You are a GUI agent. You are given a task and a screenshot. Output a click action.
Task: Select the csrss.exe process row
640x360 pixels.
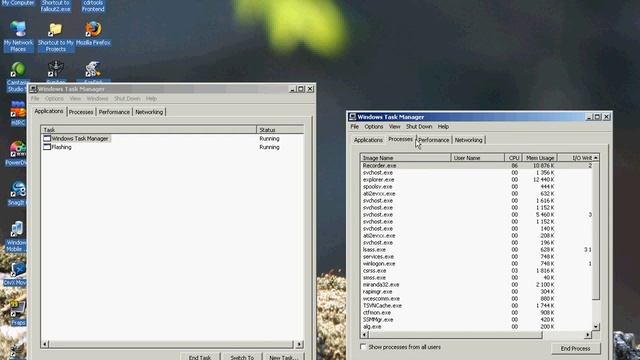coord(476,271)
